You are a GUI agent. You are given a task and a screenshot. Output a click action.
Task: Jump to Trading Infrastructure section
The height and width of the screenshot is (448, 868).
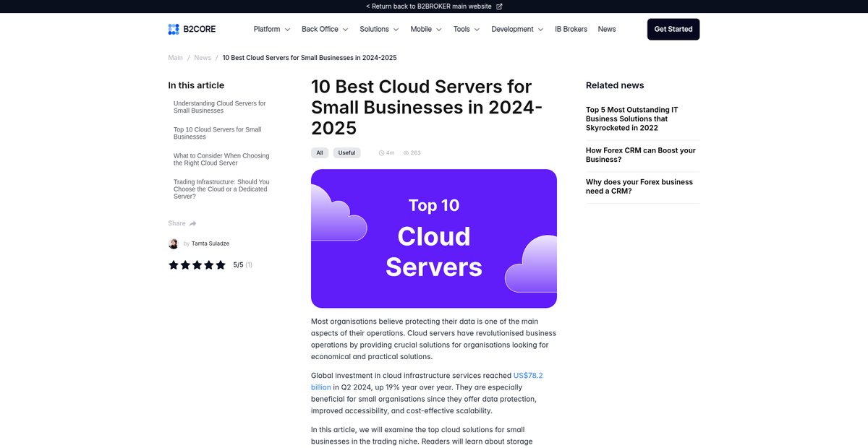(x=221, y=189)
